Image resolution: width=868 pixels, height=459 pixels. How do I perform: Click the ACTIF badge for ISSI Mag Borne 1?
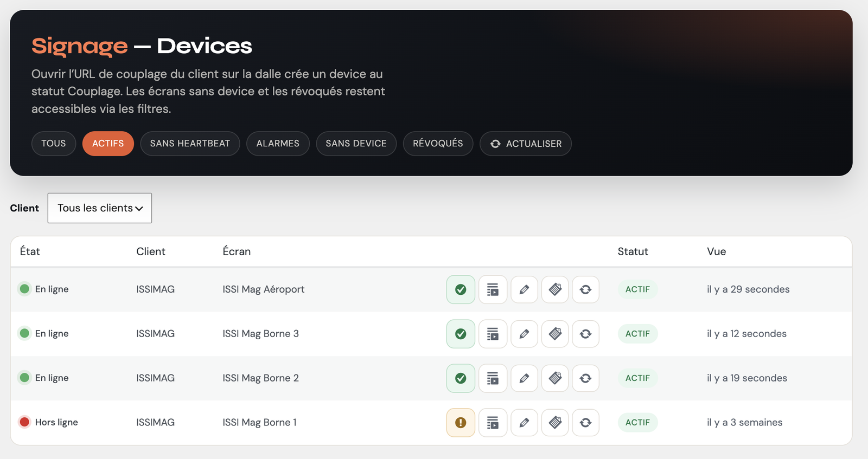tap(637, 423)
